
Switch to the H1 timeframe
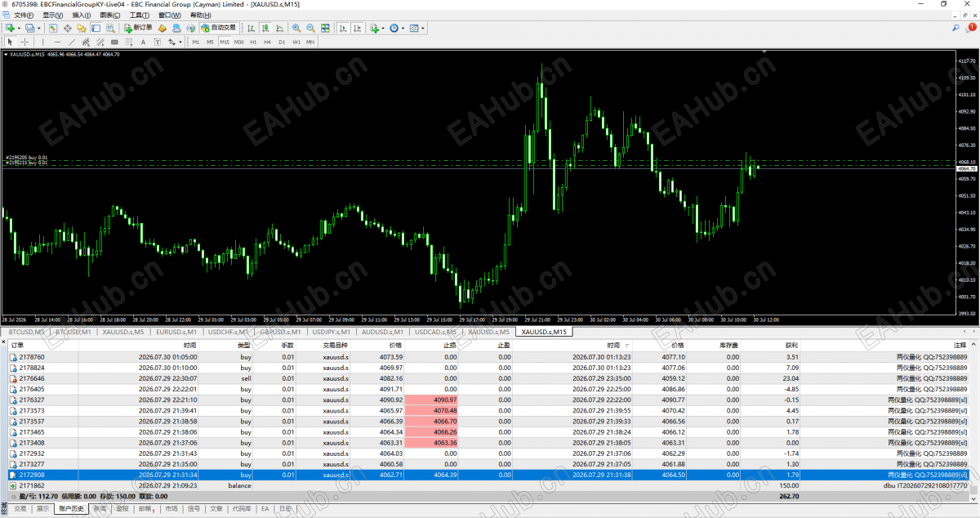[x=253, y=42]
